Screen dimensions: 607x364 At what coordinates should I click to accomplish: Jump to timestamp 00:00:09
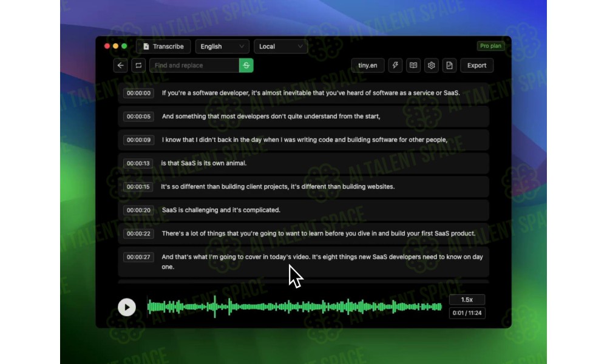(x=138, y=140)
